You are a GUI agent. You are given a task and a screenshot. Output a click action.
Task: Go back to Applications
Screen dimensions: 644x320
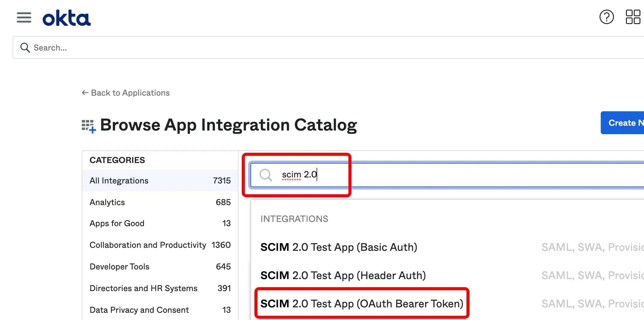tap(126, 93)
